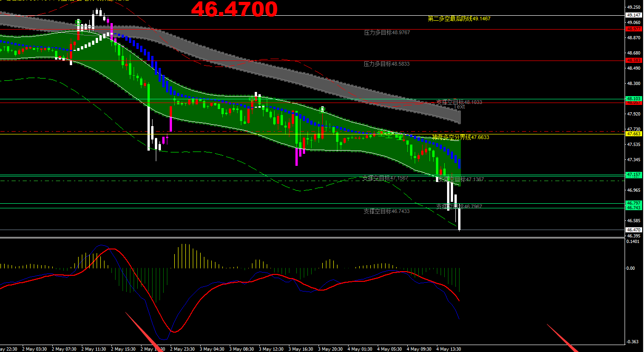Select the 支撑空目标46.7433 label
The width and height of the screenshot is (644, 352).
click(x=386, y=211)
